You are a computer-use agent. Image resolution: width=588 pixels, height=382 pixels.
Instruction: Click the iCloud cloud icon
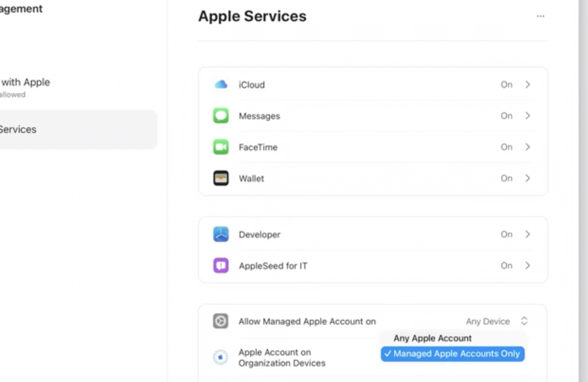(x=221, y=85)
